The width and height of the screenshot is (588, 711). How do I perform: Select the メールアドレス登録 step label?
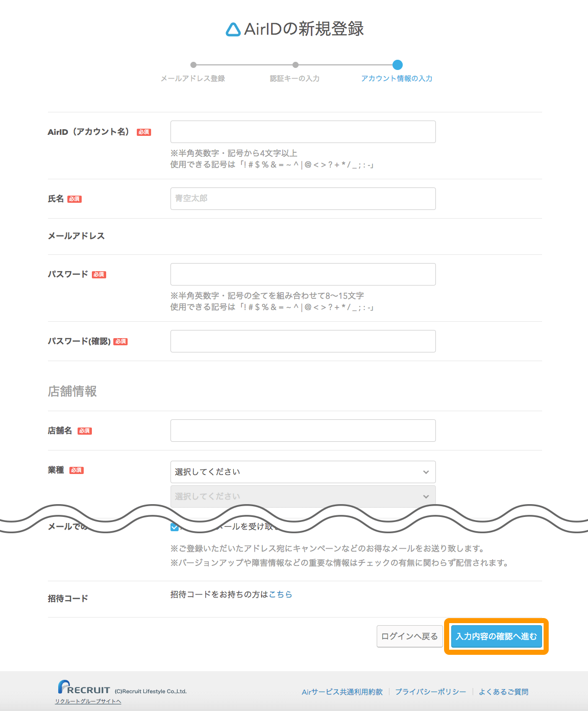[193, 79]
